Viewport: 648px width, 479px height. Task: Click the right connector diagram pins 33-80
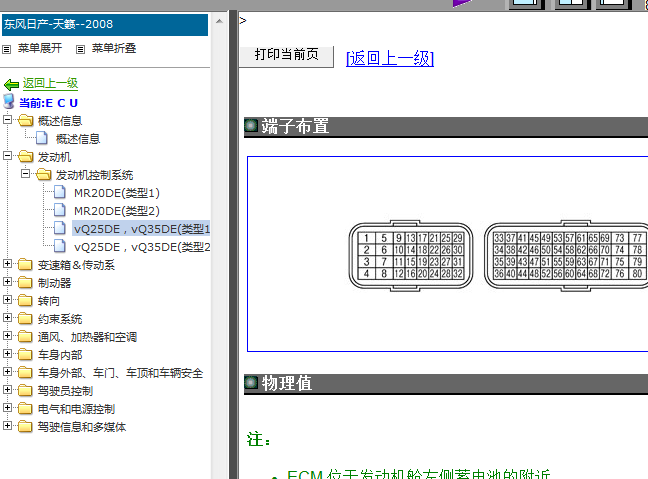tap(566, 256)
